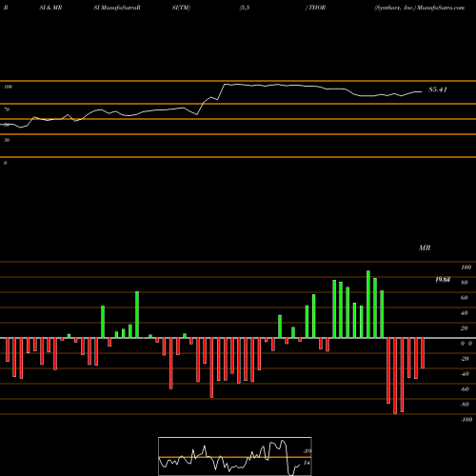The height and width of the screenshot is (476, 476).
Task: Click the 100 label on MR axis
Action: (466, 268)
